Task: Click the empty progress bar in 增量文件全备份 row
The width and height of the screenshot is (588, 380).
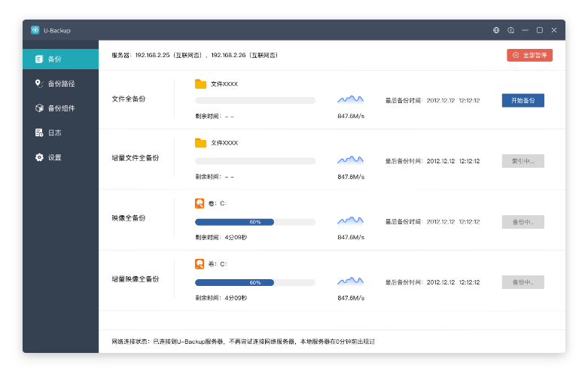Action: 255,161
